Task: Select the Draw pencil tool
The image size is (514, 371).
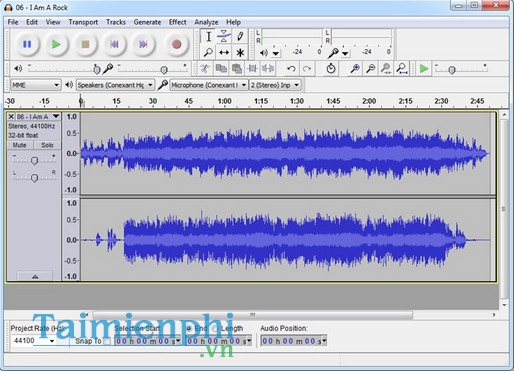Action: click(x=240, y=36)
